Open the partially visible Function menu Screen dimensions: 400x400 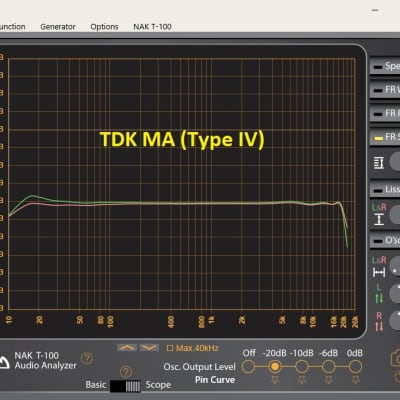12,27
